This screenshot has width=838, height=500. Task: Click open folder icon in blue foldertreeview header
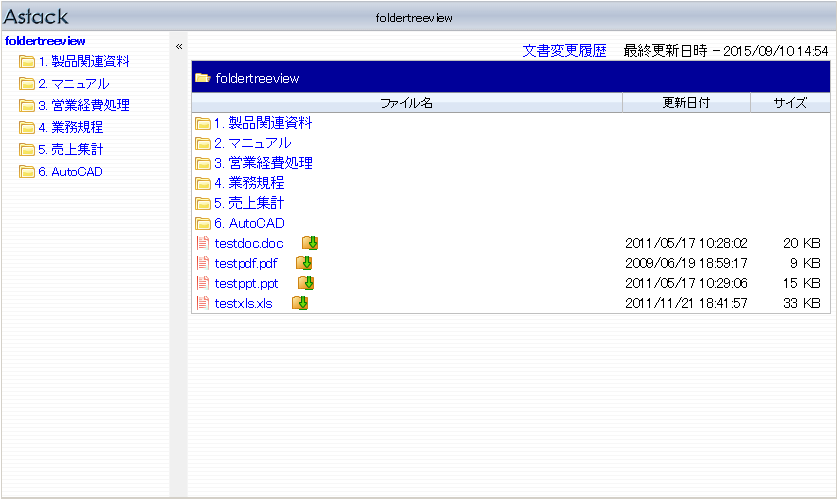click(x=203, y=78)
